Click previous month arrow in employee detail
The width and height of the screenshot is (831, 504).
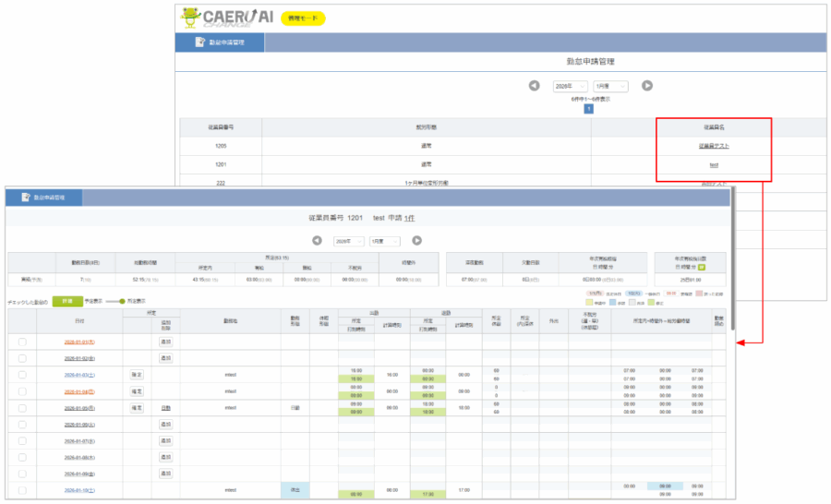(317, 241)
